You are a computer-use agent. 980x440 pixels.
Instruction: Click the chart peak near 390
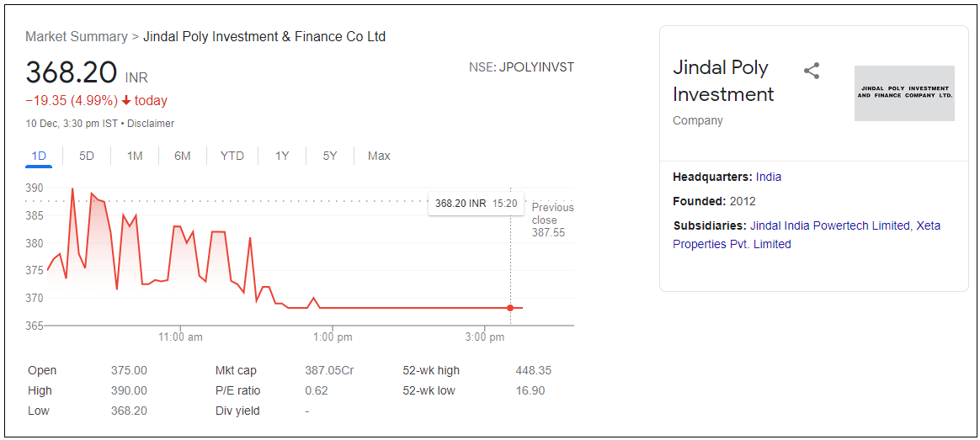[x=72, y=189]
